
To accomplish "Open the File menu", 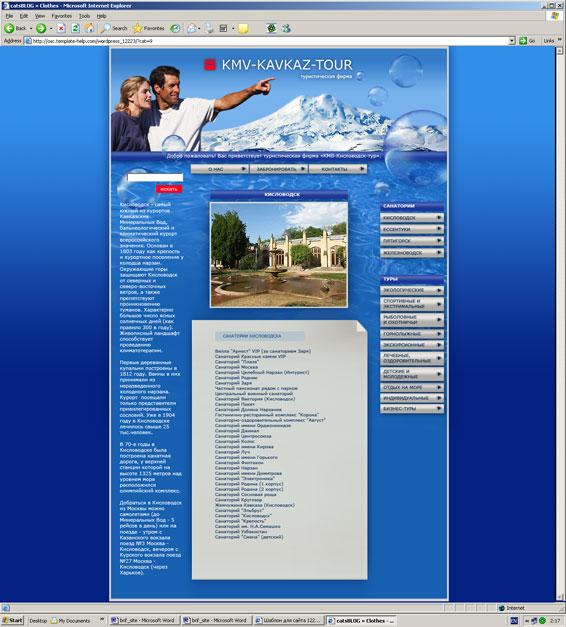I will point(9,16).
